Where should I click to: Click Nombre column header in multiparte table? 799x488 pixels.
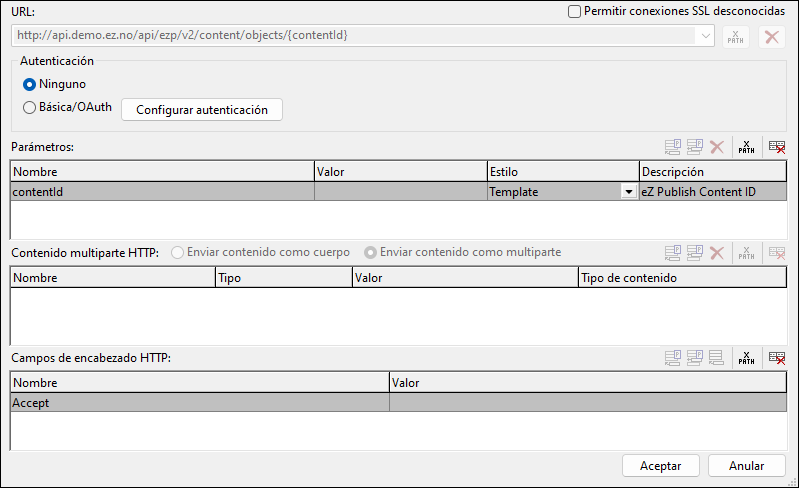pyautogui.click(x=113, y=278)
